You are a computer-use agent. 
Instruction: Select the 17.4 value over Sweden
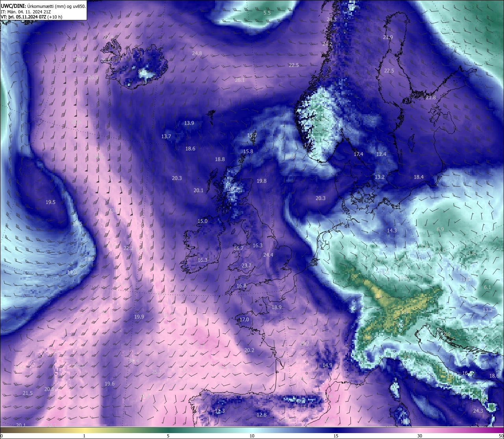pyautogui.click(x=358, y=154)
